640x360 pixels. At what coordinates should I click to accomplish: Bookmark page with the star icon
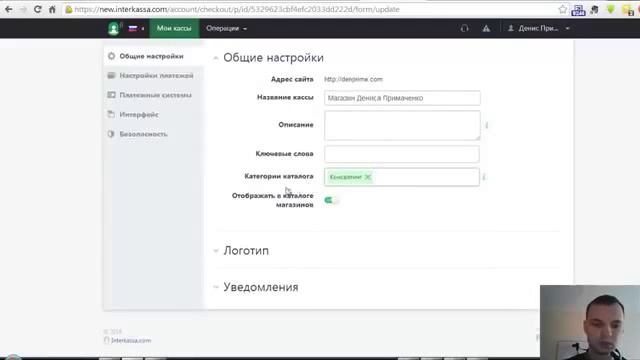pos(562,9)
